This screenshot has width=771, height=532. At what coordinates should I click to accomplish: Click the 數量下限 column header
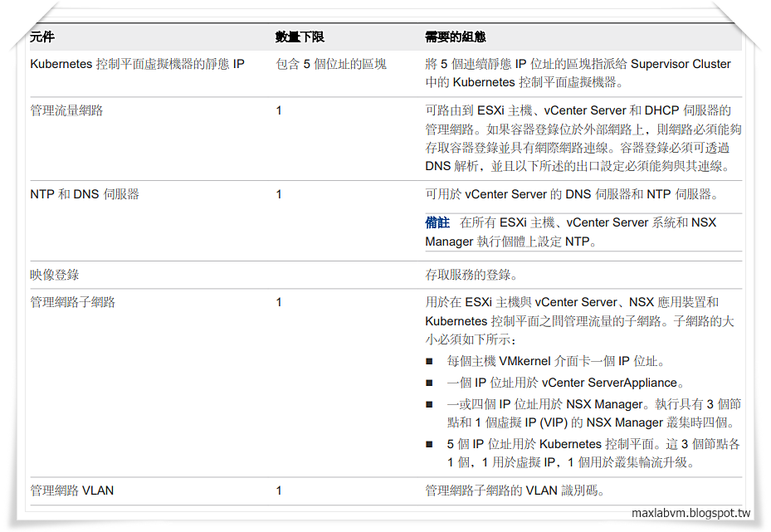(x=295, y=36)
